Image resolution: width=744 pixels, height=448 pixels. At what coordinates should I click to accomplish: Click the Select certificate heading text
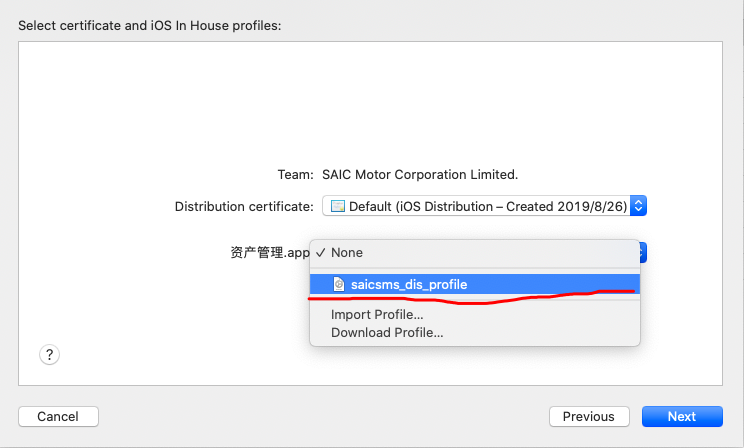click(x=149, y=26)
